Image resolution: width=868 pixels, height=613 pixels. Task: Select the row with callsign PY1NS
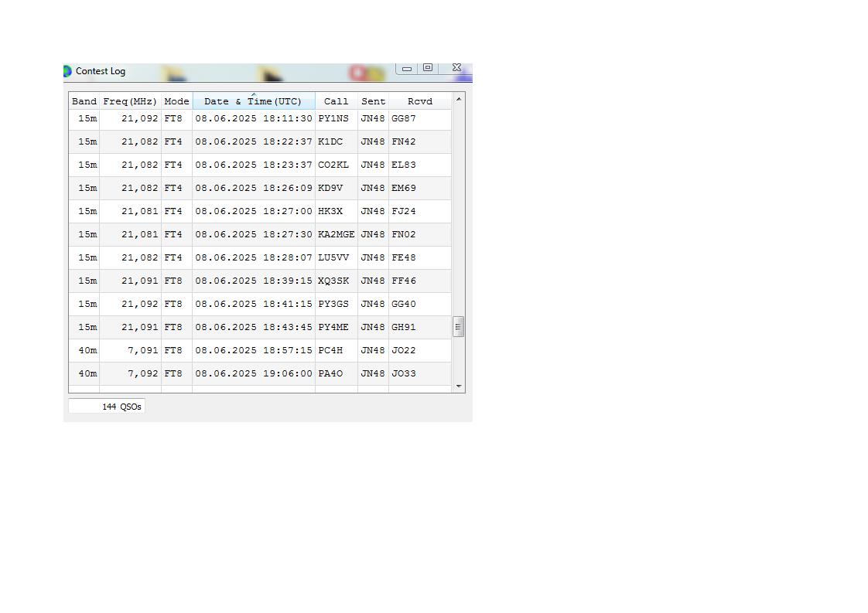pos(333,119)
